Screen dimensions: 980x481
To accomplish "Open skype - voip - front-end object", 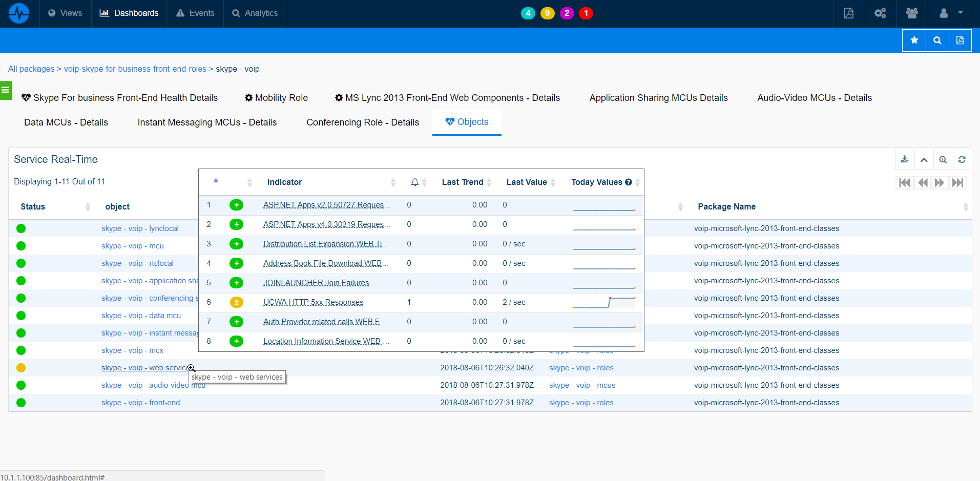I will [140, 403].
